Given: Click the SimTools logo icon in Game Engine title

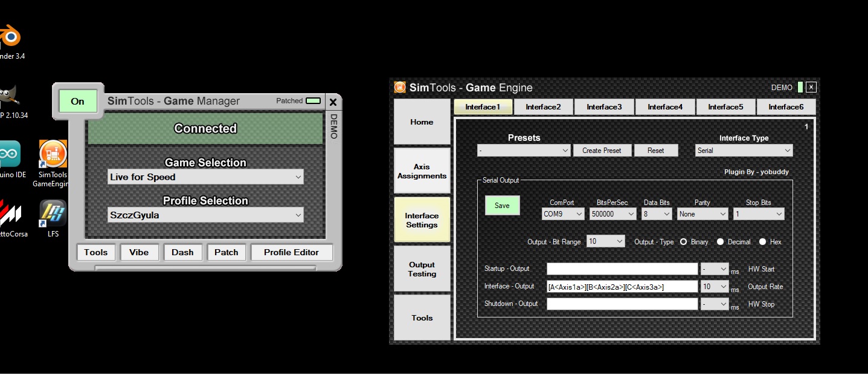Looking at the screenshot, I should [x=400, y=87].
